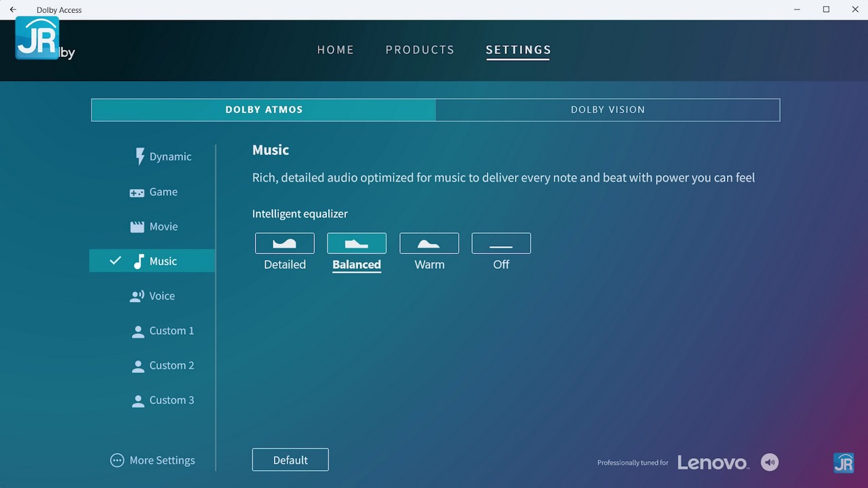Open the Custom 2 profile
Viewport: 868px width, 488px height.
(163, 365)
